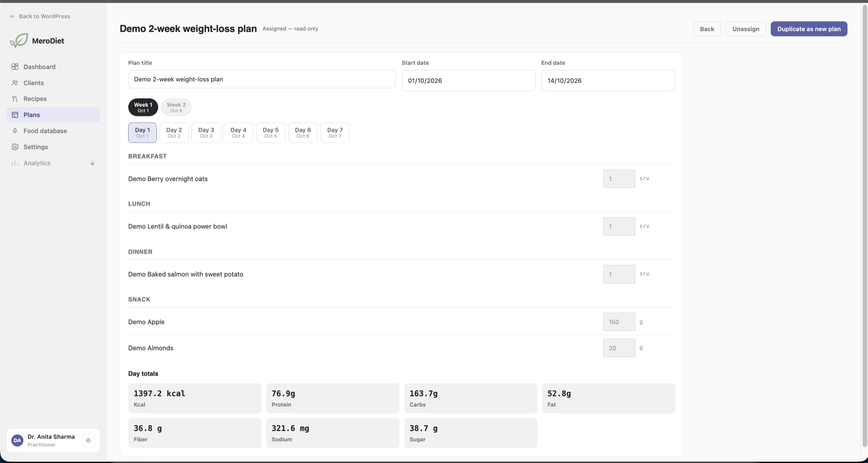
Task: Click the Demo Almonds grams field
Action: coord(619,348)
